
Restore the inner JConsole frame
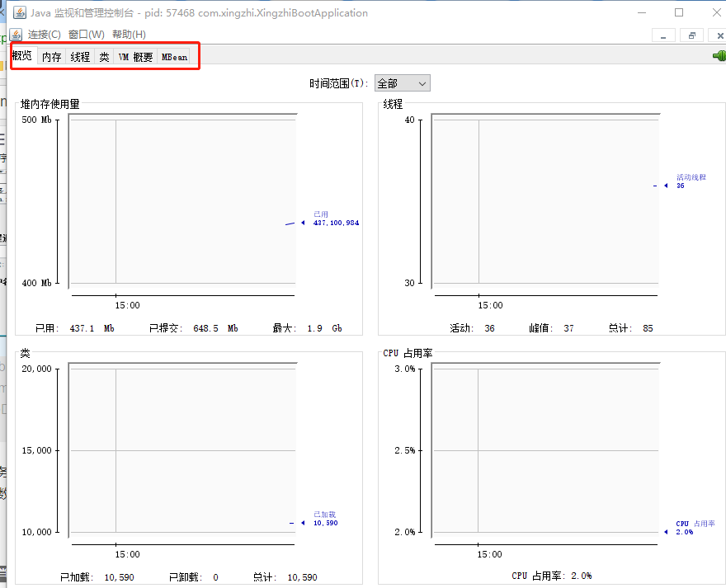[x=691, y=35]
